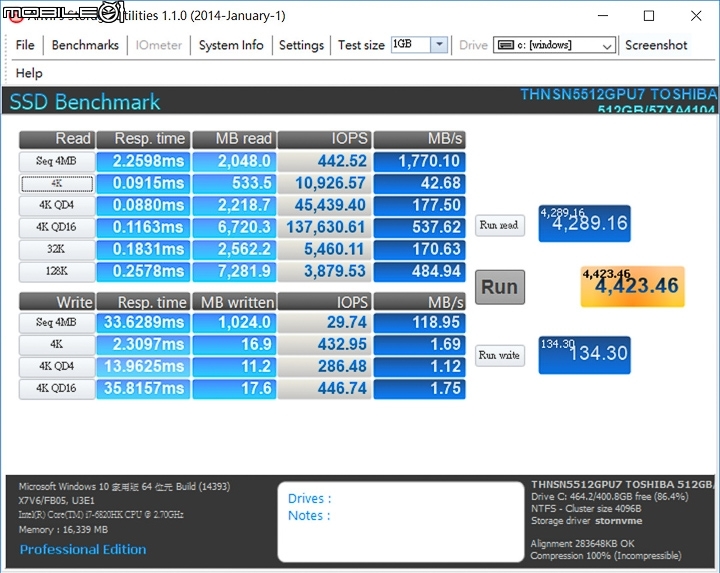This screenshot has width=720, height=573.
Task: Click the Alignment 283648KB OK text
Action: 582,544
